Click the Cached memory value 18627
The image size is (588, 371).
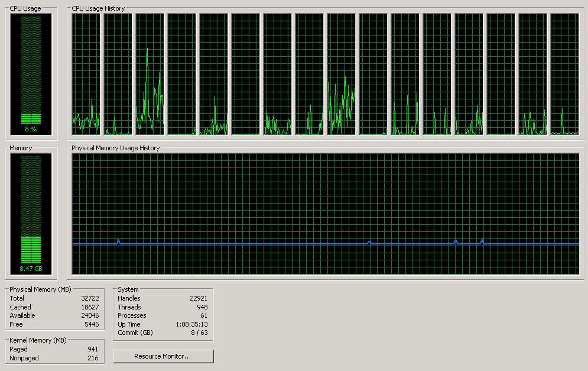[x=90, y=307]
